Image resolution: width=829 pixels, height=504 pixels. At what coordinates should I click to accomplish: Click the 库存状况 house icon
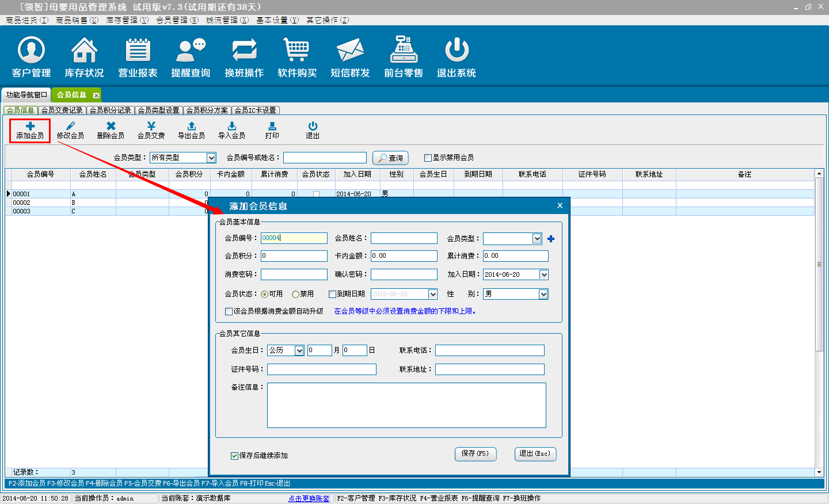(x=84, y=51)
